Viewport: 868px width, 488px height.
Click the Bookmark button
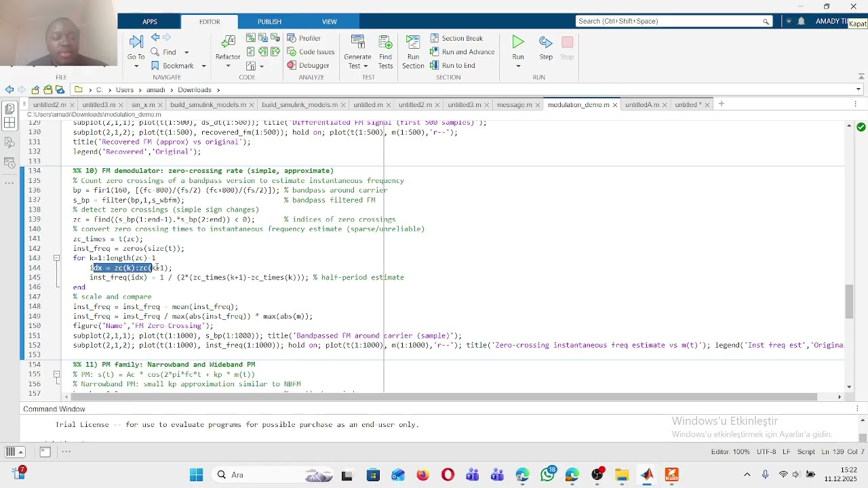[173, 66]
